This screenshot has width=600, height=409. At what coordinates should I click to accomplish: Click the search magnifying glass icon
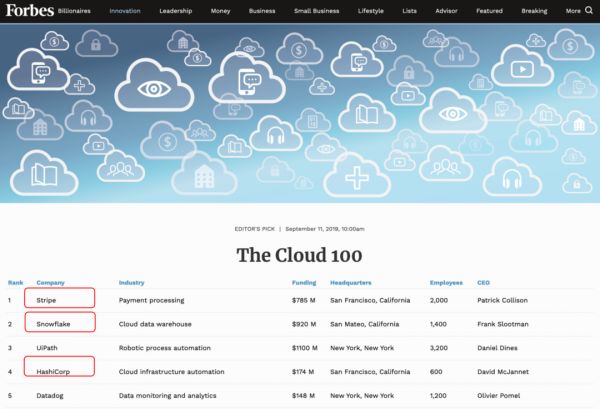587,12
